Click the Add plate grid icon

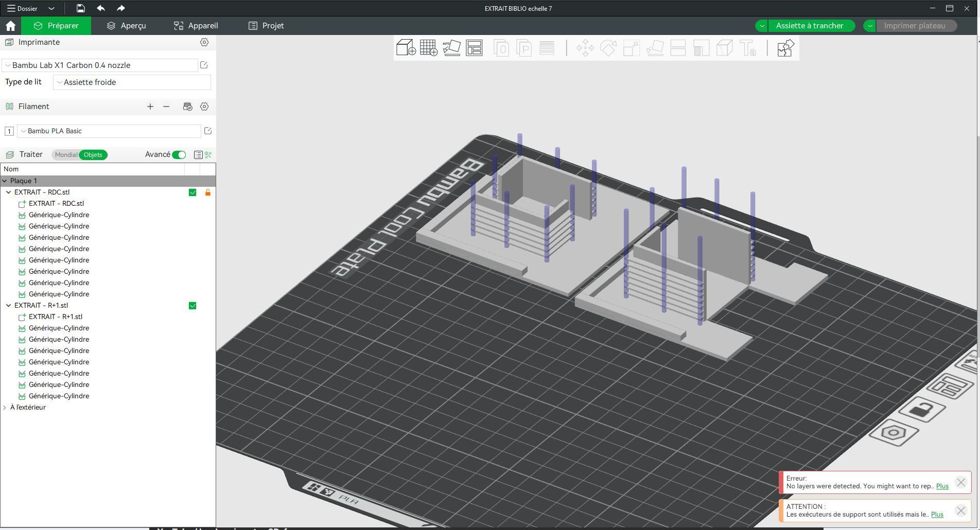tap(428, 48)
